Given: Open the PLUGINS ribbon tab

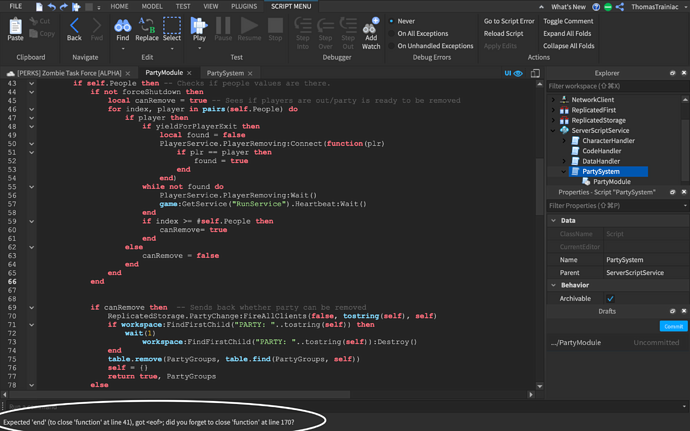Looking at the screenshot, I should tap(243, 6).
